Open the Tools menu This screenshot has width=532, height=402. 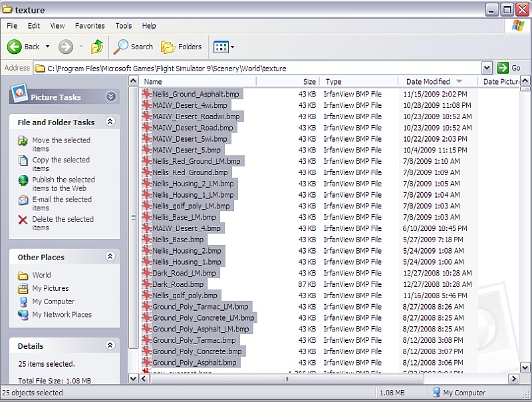[124, 26]
